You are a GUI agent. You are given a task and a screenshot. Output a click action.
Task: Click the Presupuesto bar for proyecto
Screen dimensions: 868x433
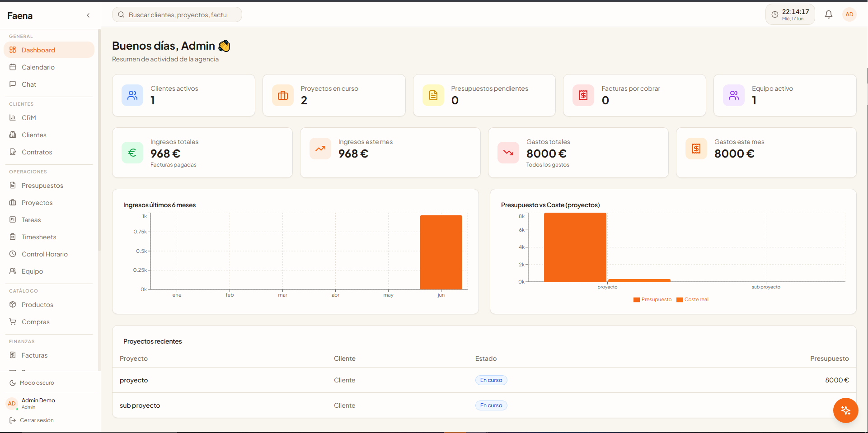[575, 247]
